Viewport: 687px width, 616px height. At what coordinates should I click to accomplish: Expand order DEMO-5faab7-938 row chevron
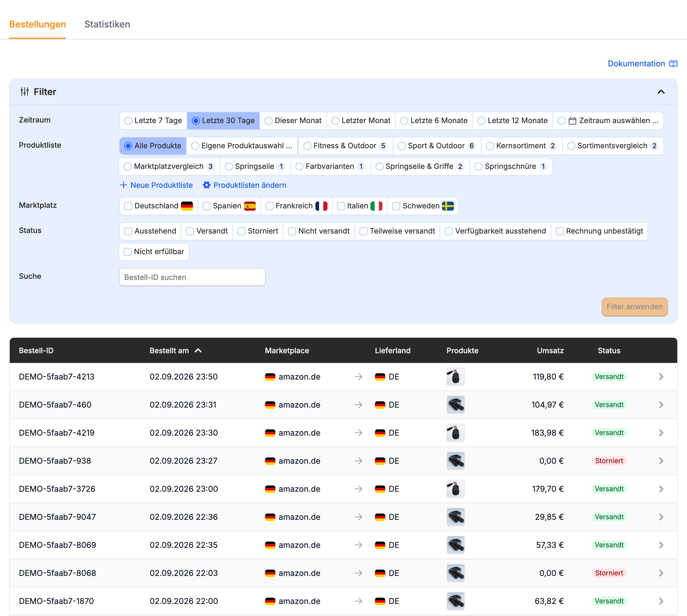(661, 461)
